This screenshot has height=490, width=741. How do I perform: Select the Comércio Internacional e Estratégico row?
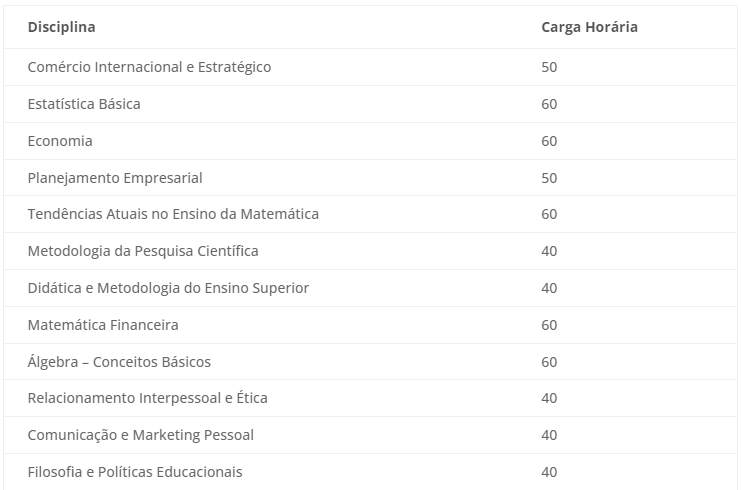[370, 67]
